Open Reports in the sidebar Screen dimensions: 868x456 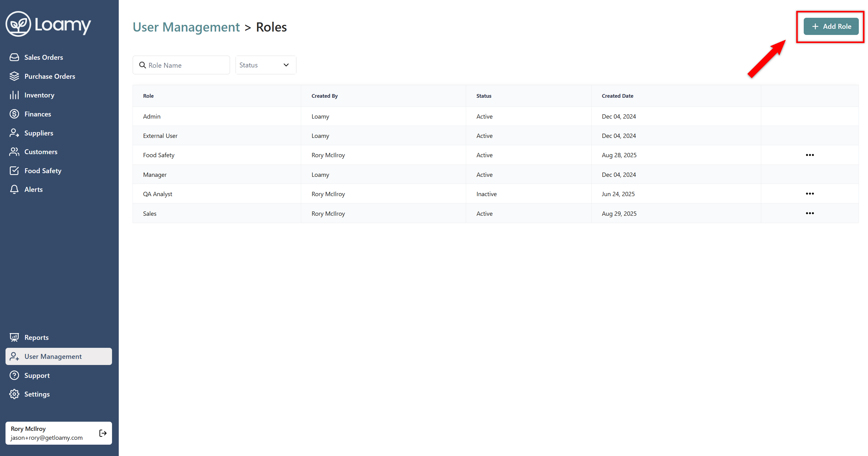pos(36,337)
